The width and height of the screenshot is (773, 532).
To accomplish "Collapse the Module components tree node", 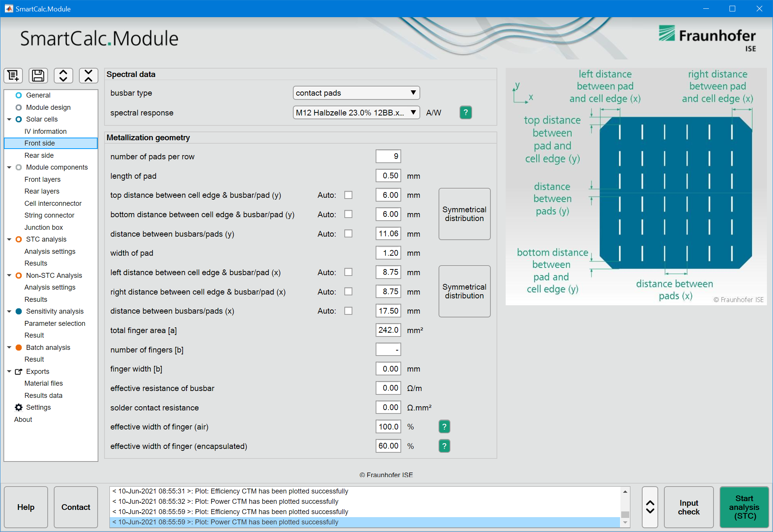I will point(9,167).
